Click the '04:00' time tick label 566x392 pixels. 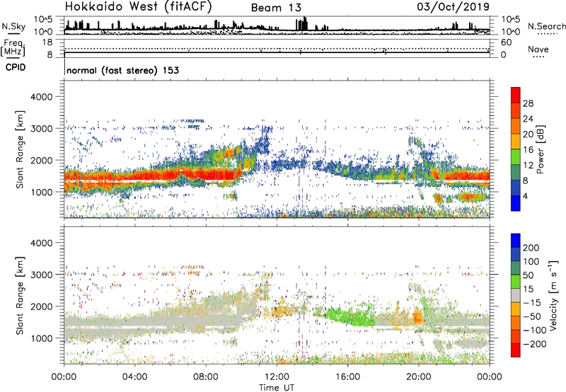pyautogui.click(x=134, y=377)
